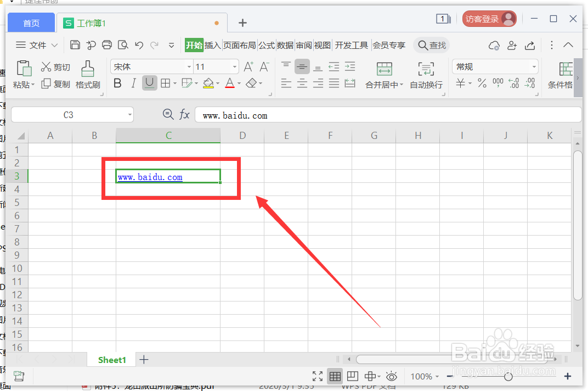The image size is (588, 391).
Task: Open Print Preview icon
Action: [x=123, y=45]
